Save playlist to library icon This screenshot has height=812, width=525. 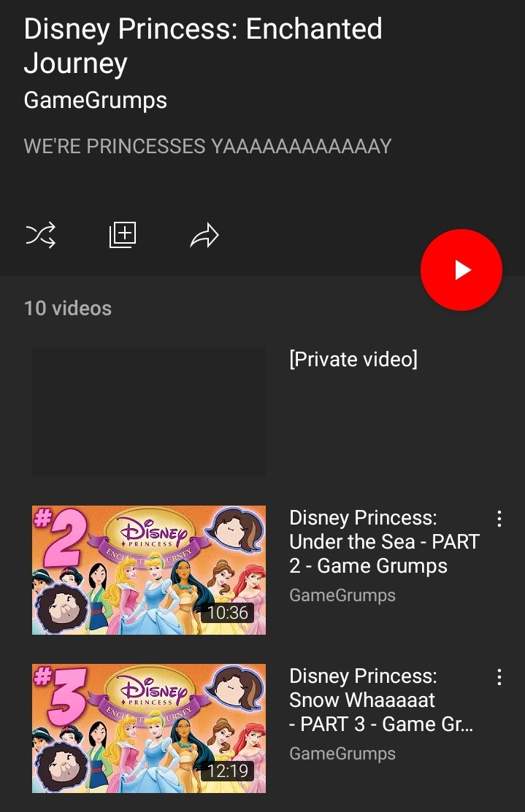[123, 235]
